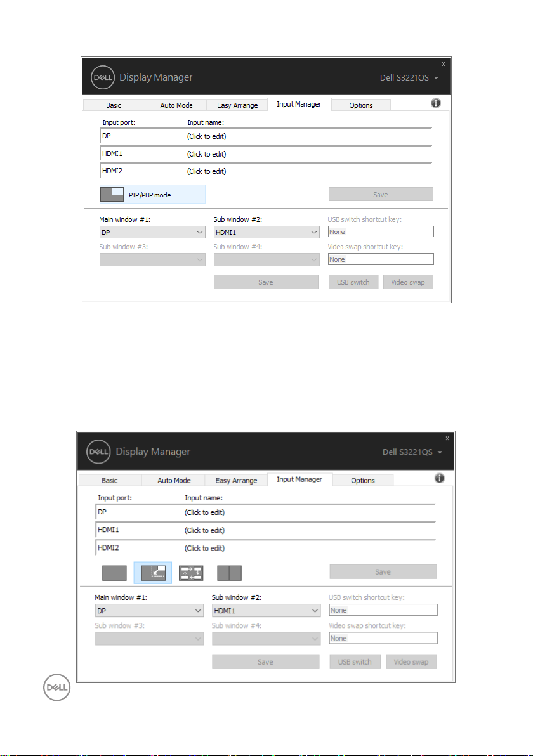The image size is (533, 756).
Task: Switch to Auto Mode tab in upper window
Action: click(176, 105)
